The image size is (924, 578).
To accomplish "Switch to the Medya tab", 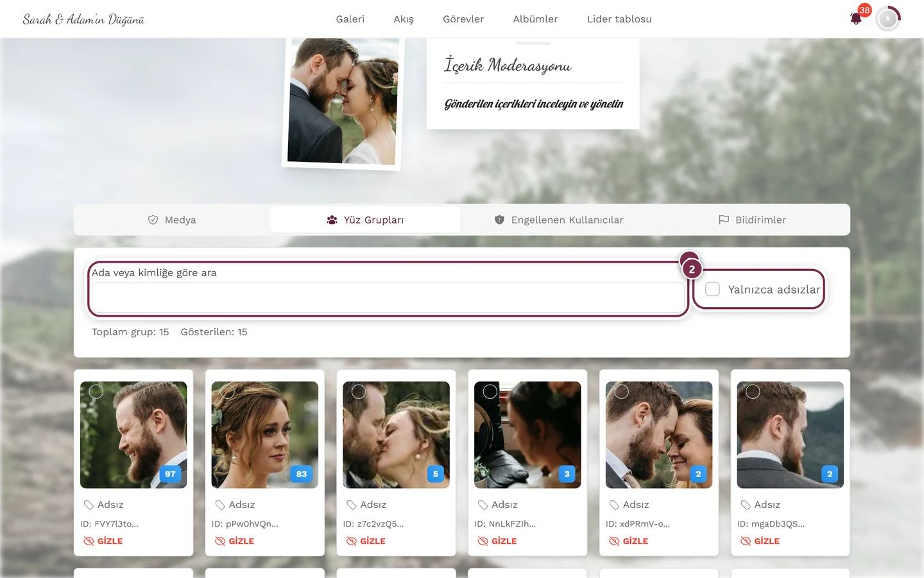I will point(172,220).
